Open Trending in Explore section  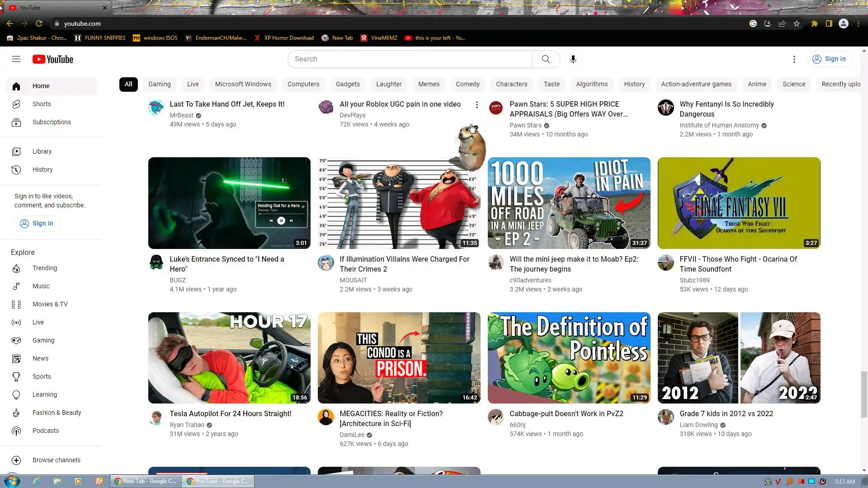[x=44, y=268]
